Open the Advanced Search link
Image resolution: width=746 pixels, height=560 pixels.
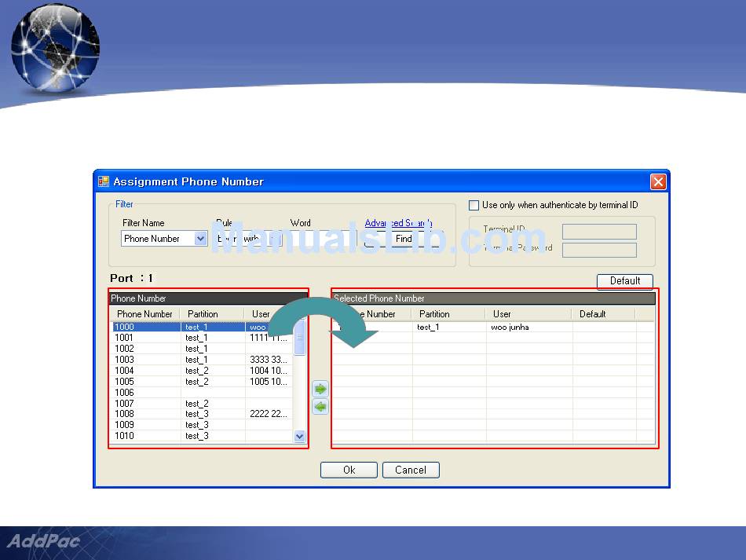[398, 223]
